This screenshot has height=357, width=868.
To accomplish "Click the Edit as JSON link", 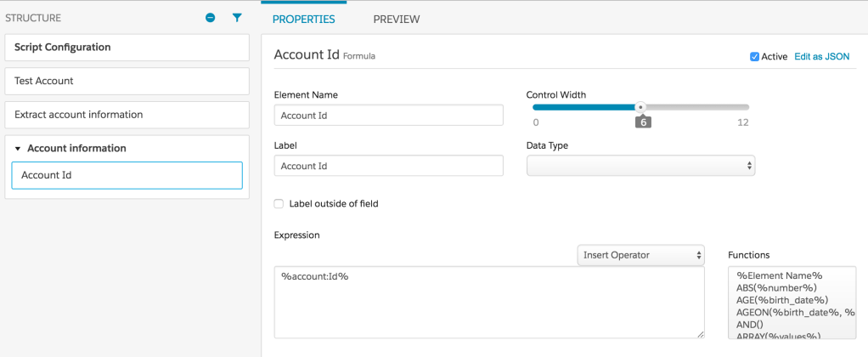I will 821,57.
